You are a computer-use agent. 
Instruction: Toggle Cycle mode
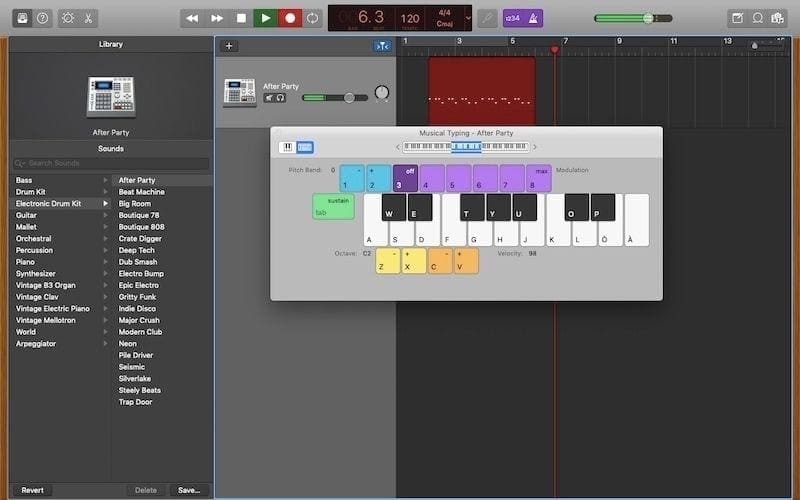coord(312,18)
